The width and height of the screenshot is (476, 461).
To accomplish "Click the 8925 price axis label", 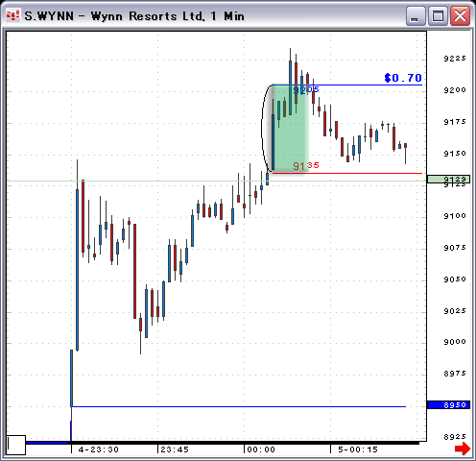I will 455,437.
